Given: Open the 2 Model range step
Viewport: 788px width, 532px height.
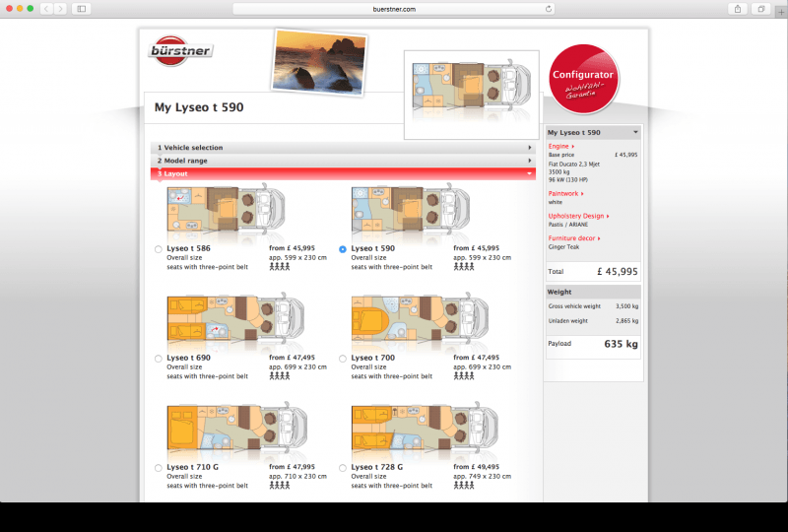Looking at the screenshot, I should click(x=343, y=161).
